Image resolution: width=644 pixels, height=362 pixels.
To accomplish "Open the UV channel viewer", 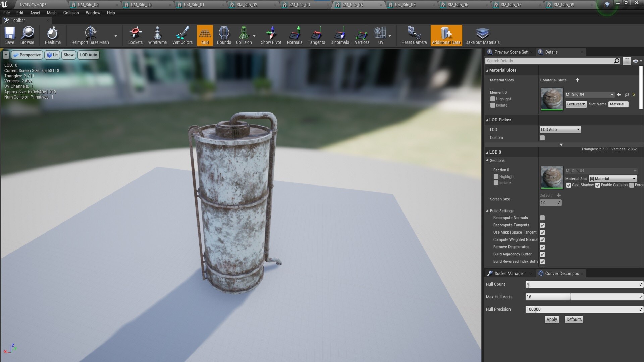I will click(380, 35).
